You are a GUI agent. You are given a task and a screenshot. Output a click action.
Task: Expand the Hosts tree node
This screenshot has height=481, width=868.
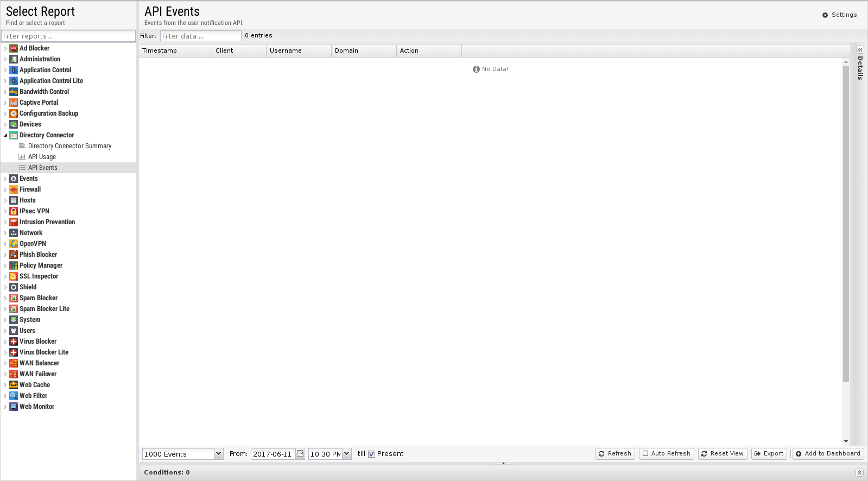[5, 200]
